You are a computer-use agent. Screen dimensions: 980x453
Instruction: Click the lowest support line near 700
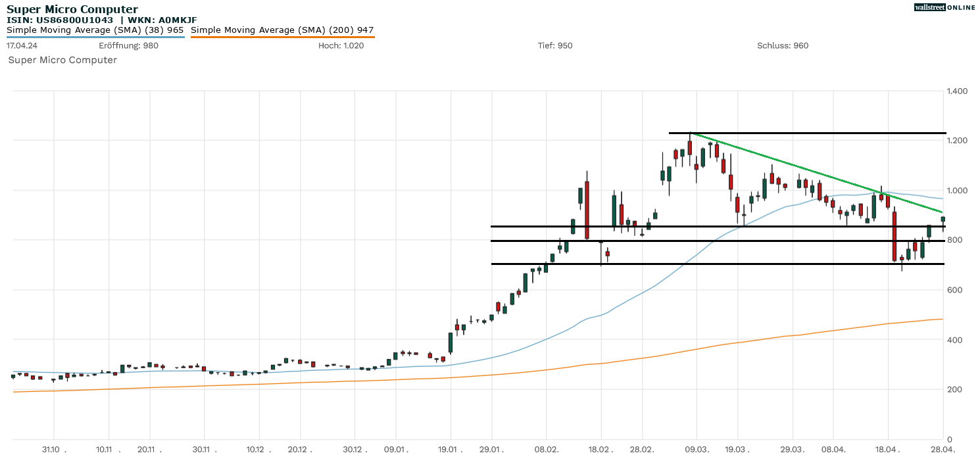pos(717,264)
